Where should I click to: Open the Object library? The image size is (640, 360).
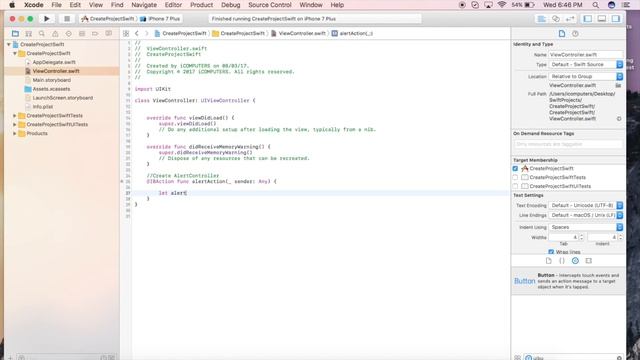pyautogui.click(x=575, y=261)
